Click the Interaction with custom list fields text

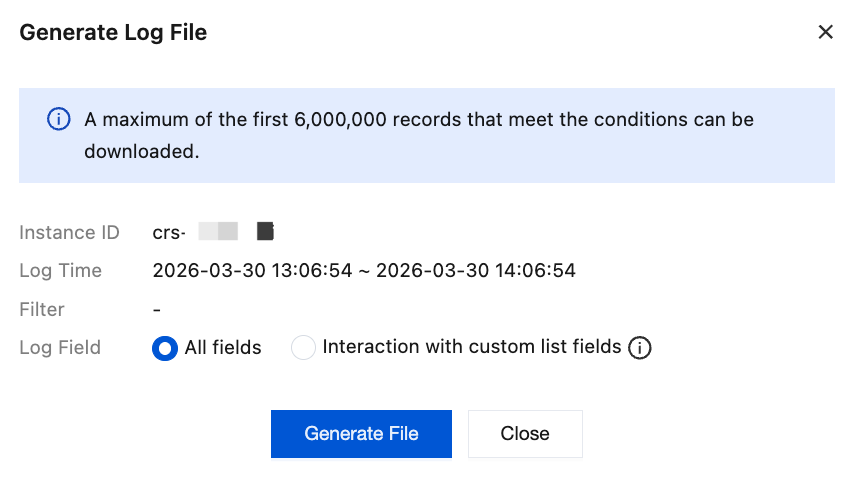pyautogui.click(x=472, y=348)
